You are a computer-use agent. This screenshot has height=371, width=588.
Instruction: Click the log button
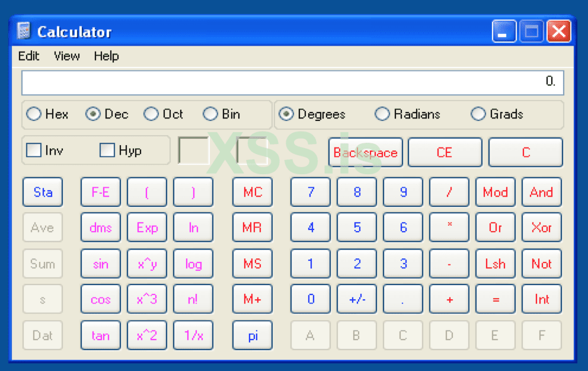click(193, 264)
